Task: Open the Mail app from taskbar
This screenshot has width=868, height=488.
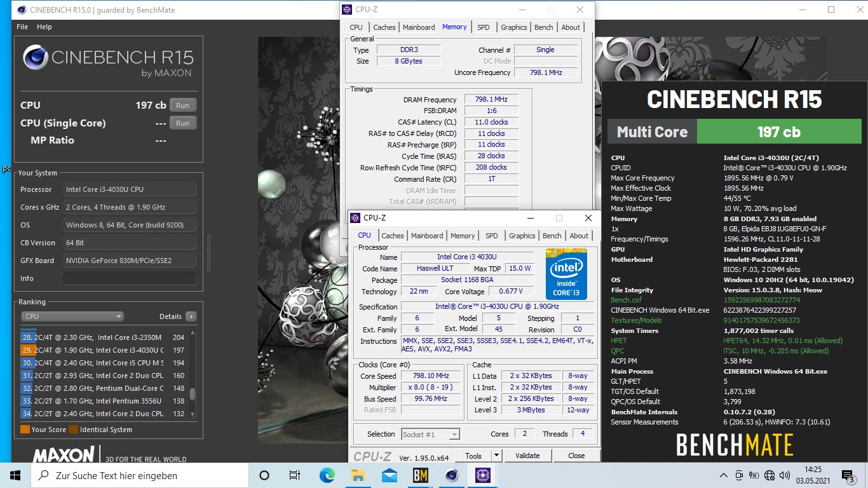Action: click(x=389, y=475)
